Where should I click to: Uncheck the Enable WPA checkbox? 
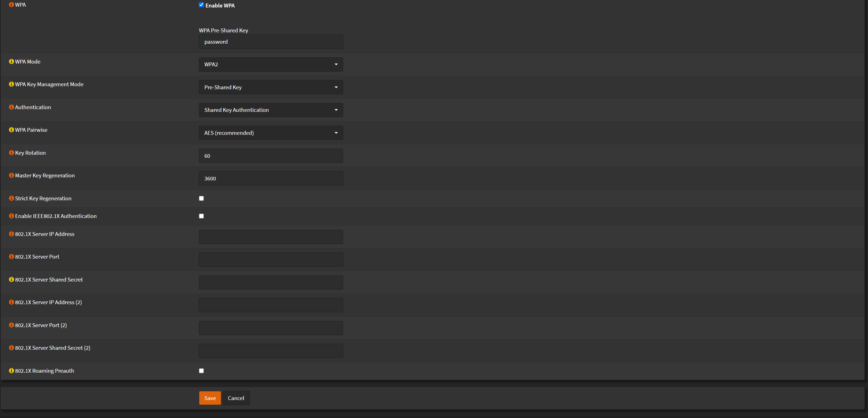click(201, 5)
